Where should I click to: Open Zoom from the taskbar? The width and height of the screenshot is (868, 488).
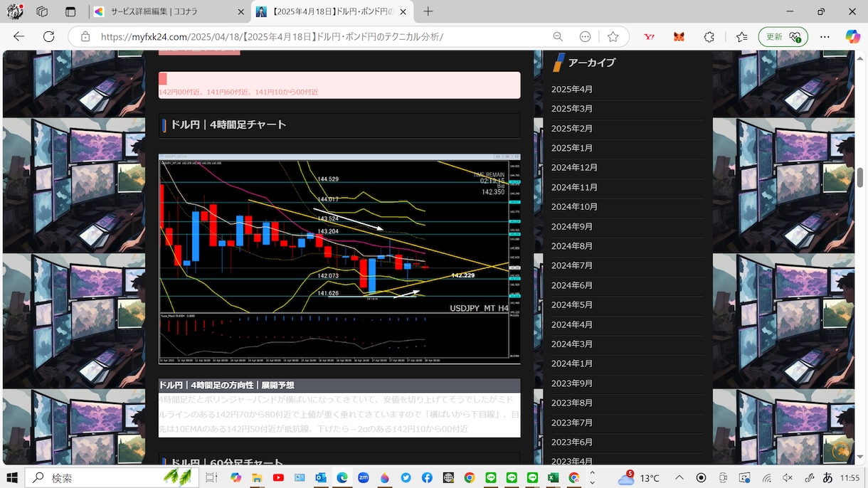364,477
